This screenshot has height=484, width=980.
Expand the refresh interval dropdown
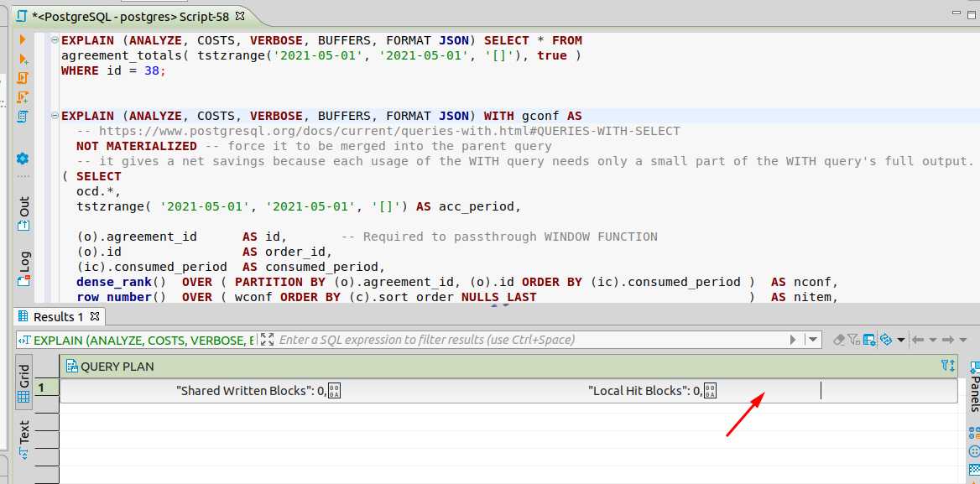coord(899,339)
